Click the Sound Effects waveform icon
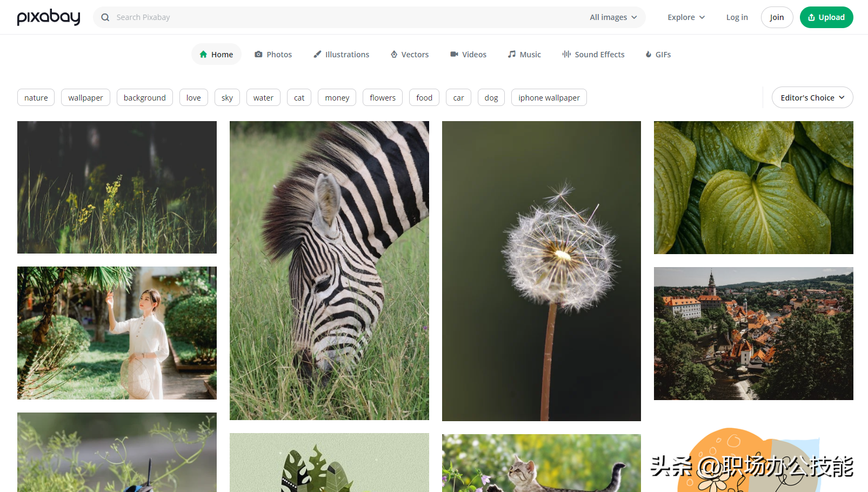Viewport: 868px width, 492px height. pyautogui.click(x=566, y=54)
